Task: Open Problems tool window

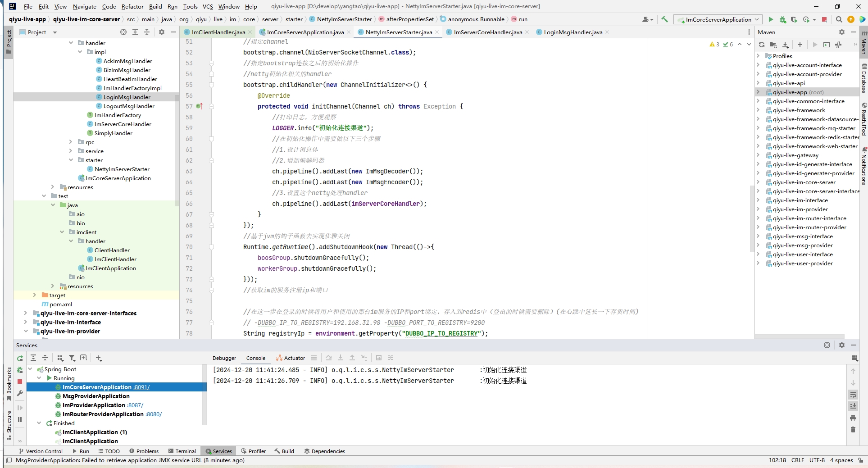Action: (x=144, y=451)
